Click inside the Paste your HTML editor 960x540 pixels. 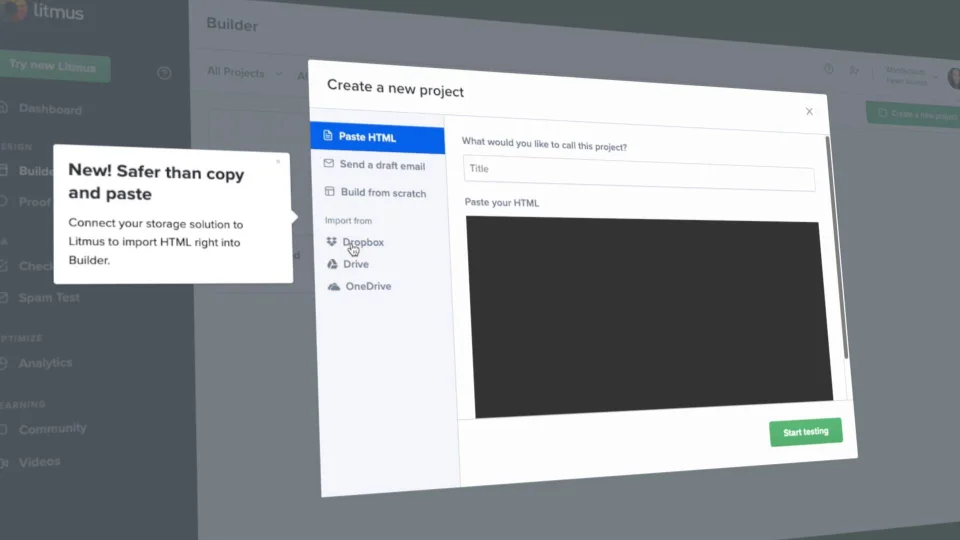pyautogui.click(x=648, y=315)
